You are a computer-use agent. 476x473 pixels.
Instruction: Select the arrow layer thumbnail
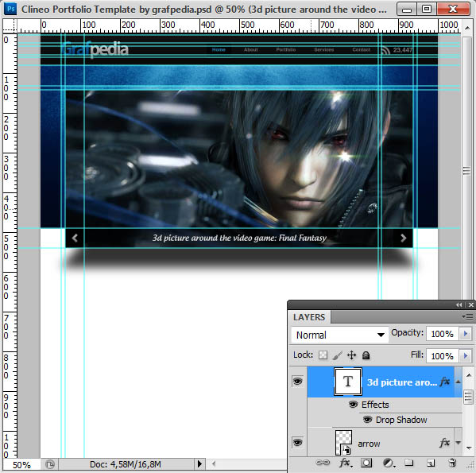point(343,442)
